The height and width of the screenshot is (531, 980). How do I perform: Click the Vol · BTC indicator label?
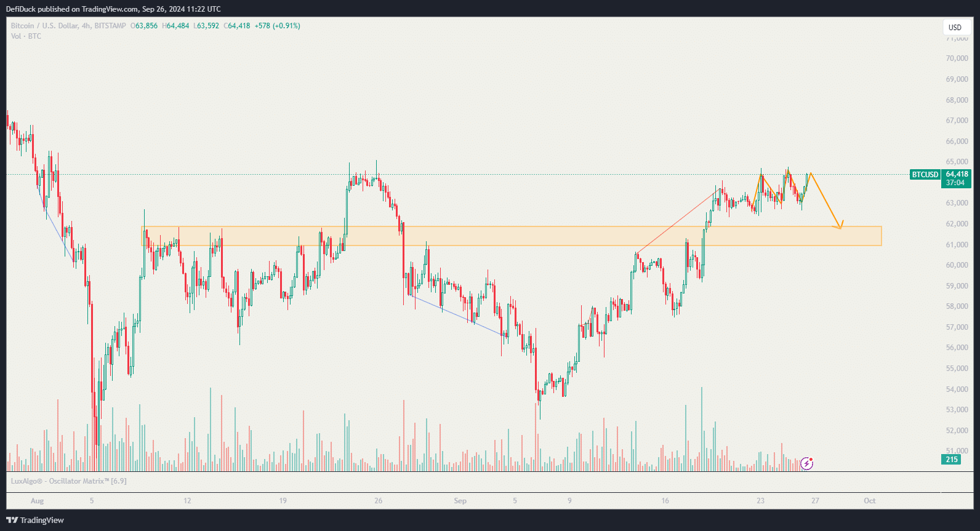click(x=26, y=36)
